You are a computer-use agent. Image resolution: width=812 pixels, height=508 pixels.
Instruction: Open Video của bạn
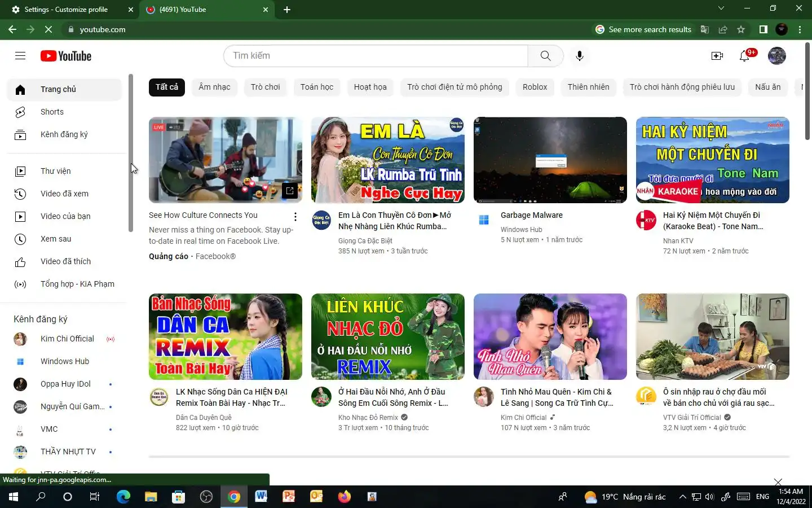pyautogui.click(x=64, y=216)
